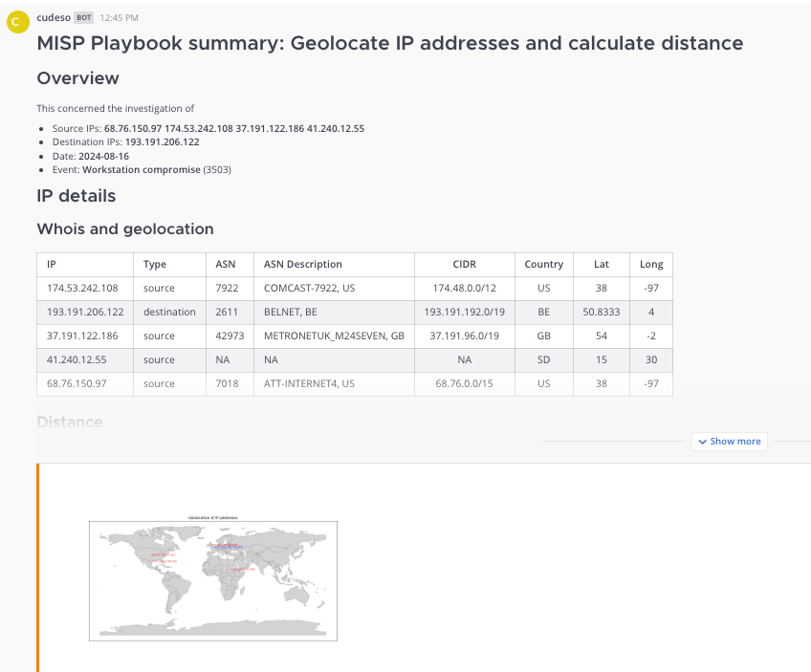Click the CIDR column header
This screenshot has width=811, height=672.
coord(465,265)
